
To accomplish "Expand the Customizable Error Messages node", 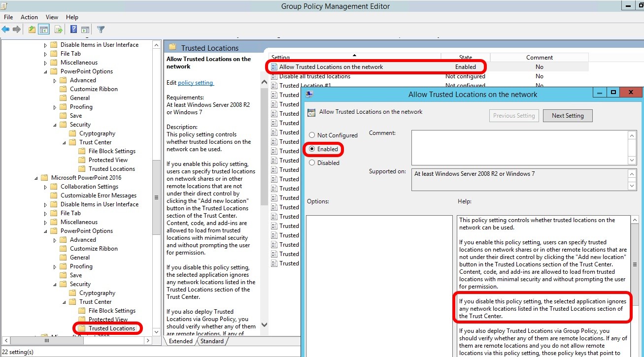I will pos(46,196).
